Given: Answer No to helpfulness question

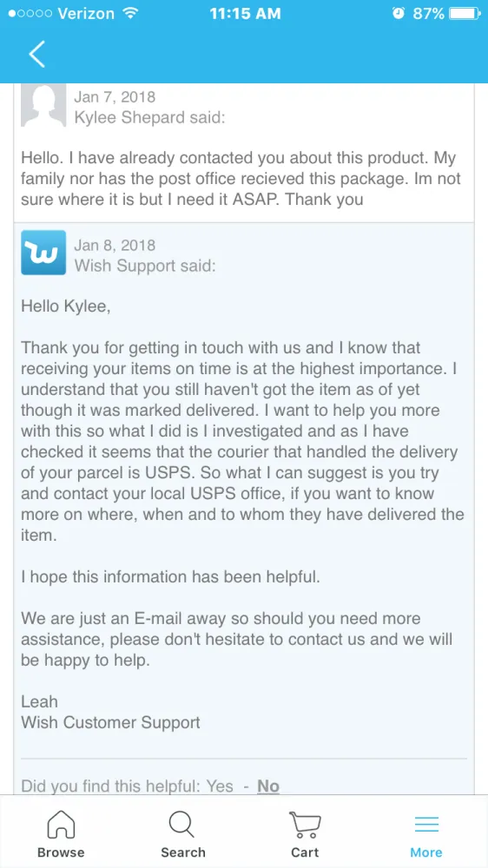Looking at the screenshot, I should tap(268, 786).
